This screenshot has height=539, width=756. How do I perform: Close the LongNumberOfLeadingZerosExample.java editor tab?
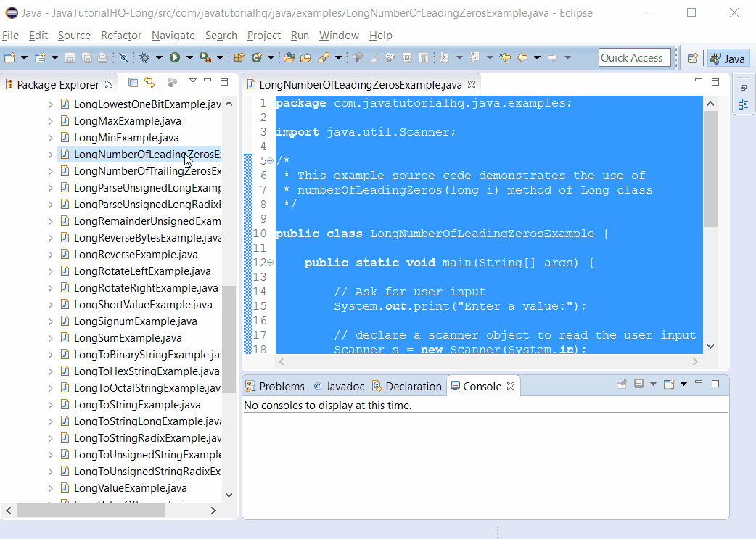pyautogui.click(x=472, y=84)
